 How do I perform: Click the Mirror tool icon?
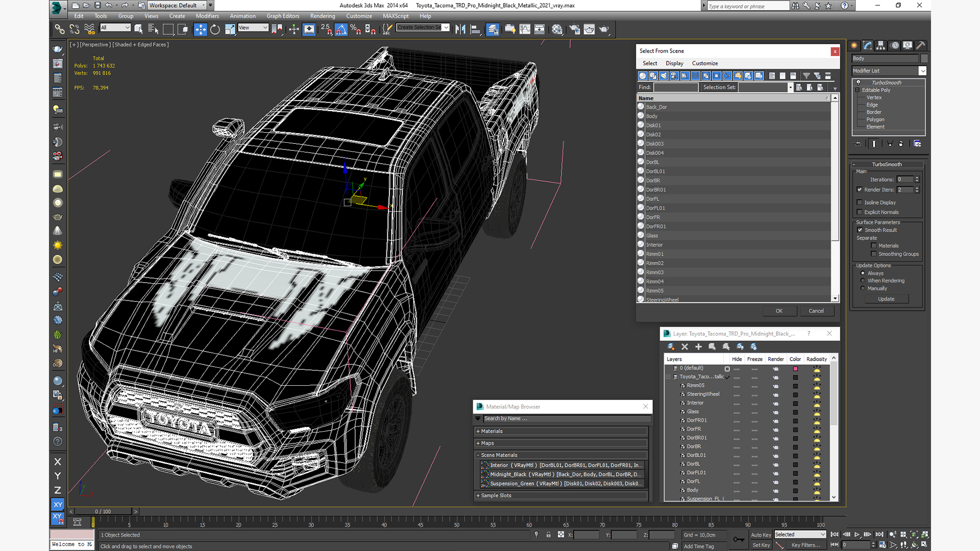coord(460,29)
